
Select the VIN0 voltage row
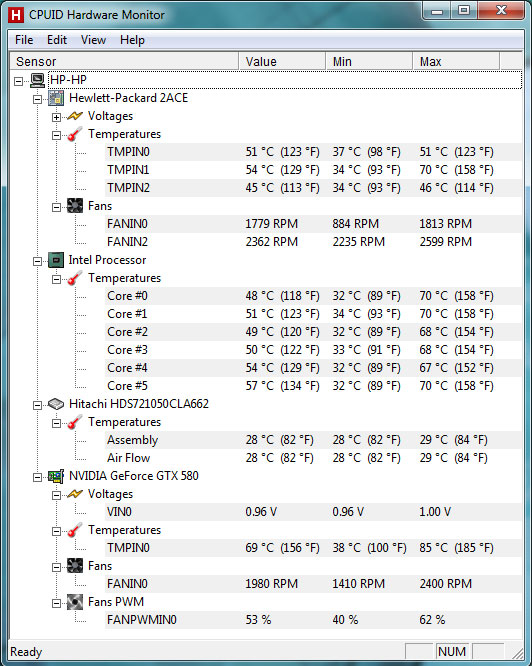point(313,512)
